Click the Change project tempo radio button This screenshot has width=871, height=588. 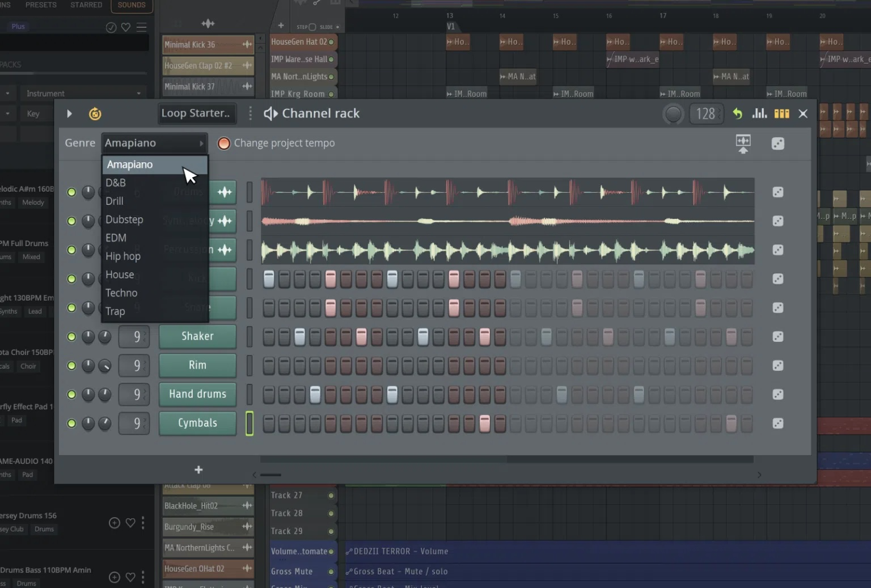click(x=223, y=143)
